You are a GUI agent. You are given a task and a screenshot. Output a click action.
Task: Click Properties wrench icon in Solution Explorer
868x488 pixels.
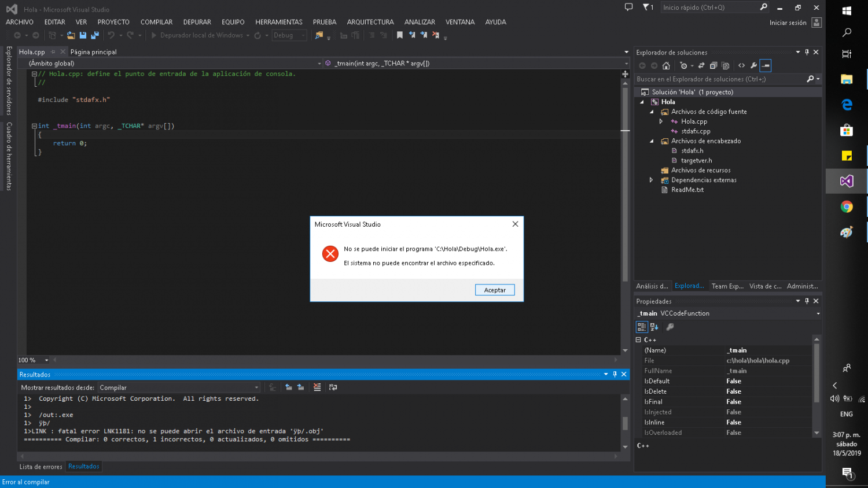click(x=753, y=66)
